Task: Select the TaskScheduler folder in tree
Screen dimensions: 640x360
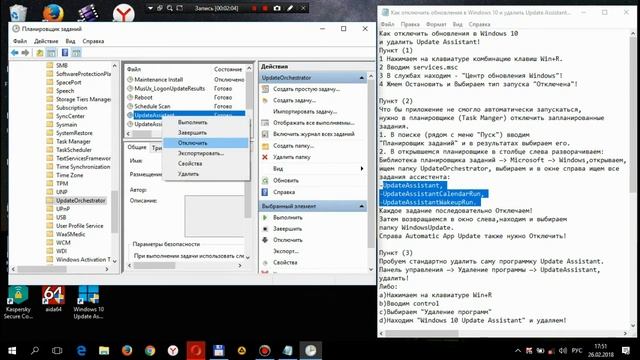Action: point(73,150)
